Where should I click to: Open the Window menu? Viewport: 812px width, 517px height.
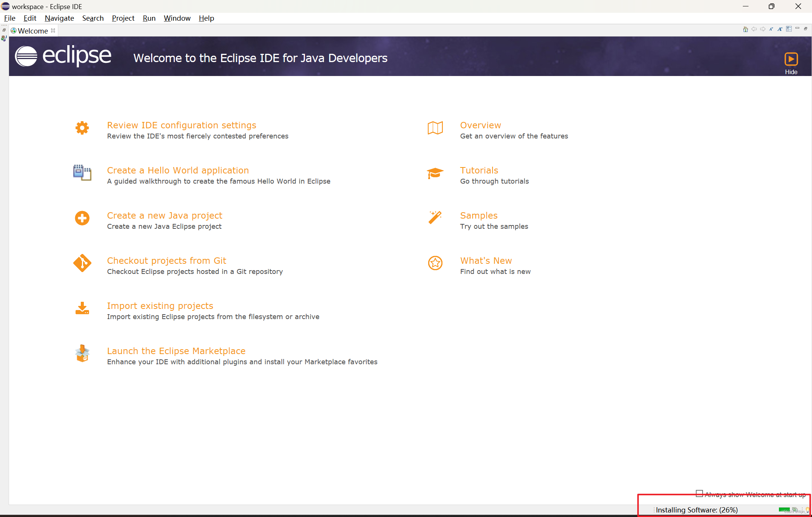177,18
